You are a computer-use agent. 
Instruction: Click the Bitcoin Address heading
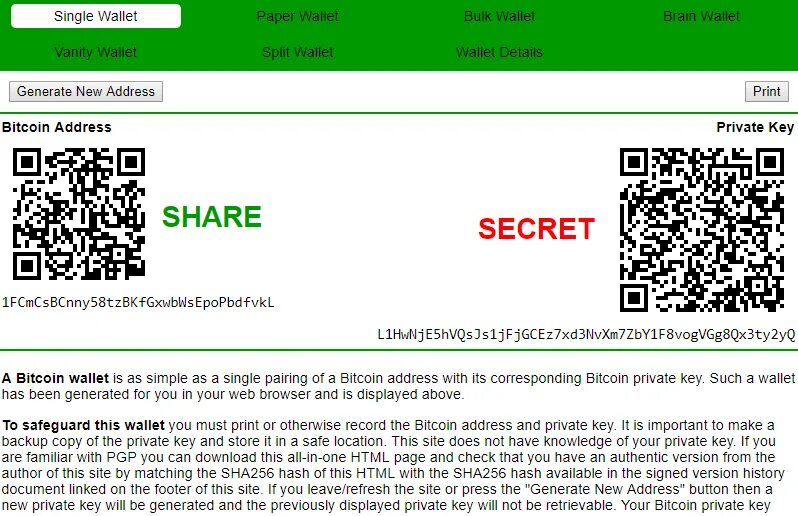[56, 127]
